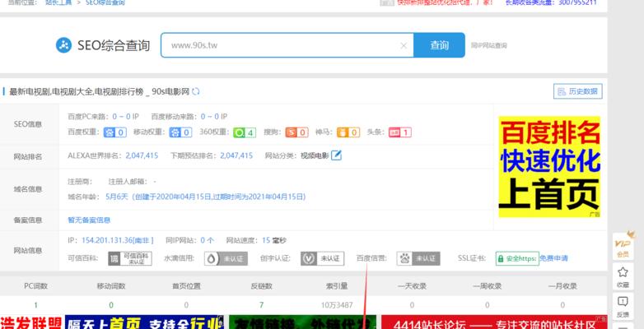The height and width of the screenshot is (329, 644).
Task: Click the 搜狗 orange badge showing 0
Action: [x=296, y=132]
